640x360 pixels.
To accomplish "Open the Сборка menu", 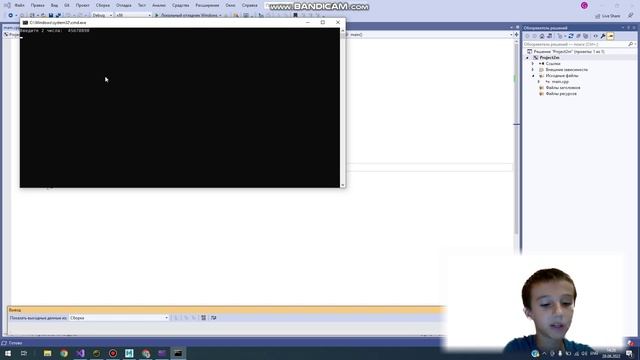I will pyautogui.click(x=102, y=5).
